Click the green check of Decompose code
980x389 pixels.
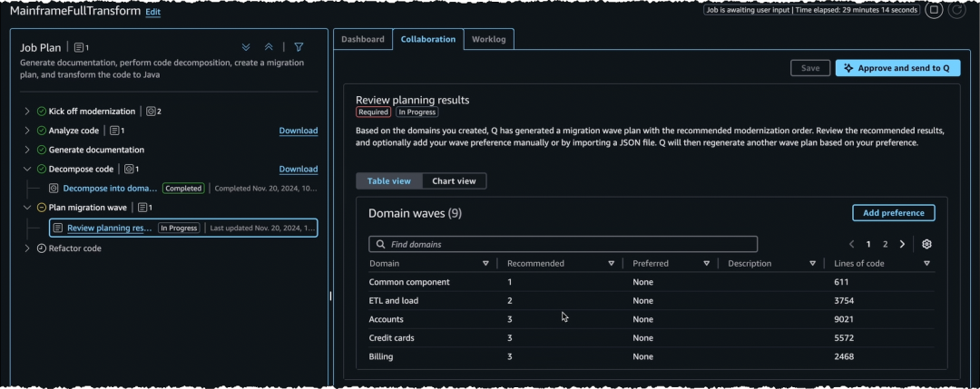tap(41, 170)
